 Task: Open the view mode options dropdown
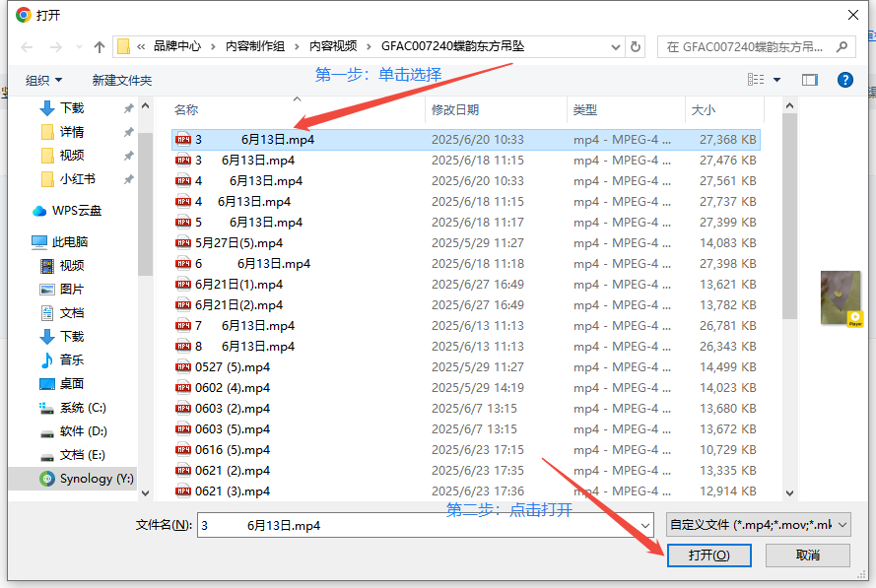776,80
